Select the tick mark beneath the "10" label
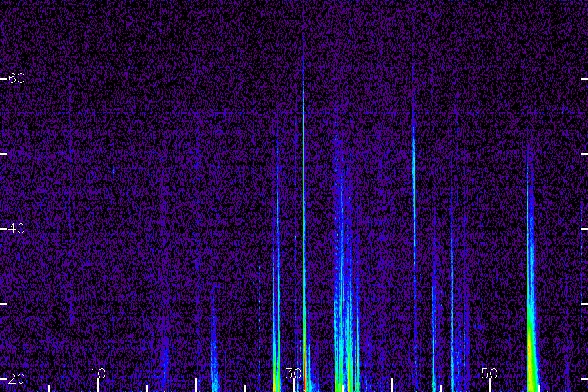 pyautogui.click(x=98, y=385)
